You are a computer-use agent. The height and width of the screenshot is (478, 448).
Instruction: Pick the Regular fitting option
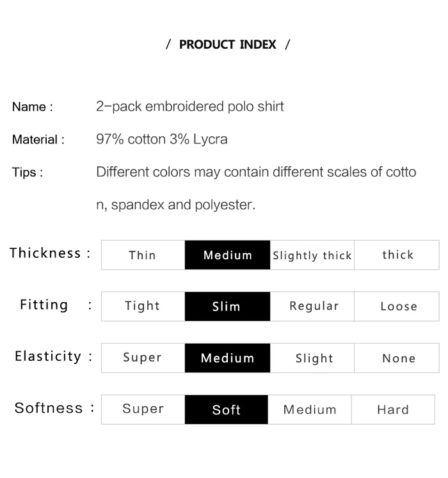(314, 306)
